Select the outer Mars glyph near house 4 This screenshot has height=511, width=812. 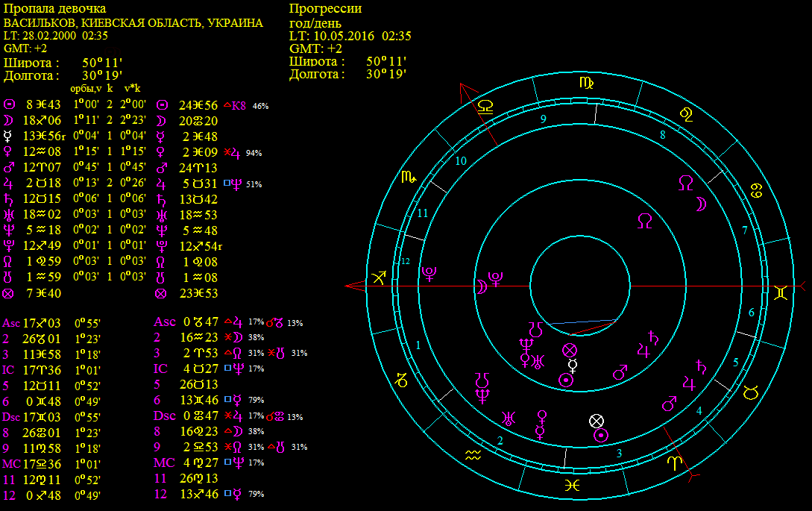[x=669, y=404]
